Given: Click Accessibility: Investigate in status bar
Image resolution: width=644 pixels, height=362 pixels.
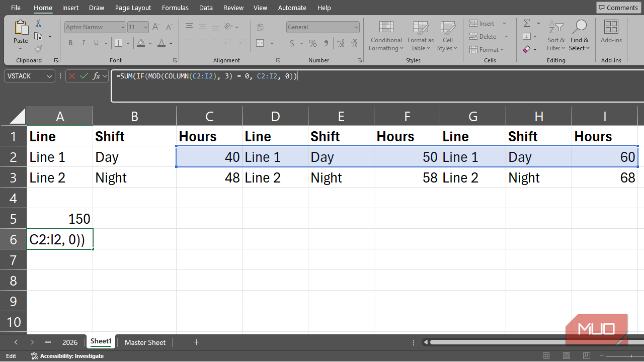Looking at the screenshot, I should coord(67,356).
